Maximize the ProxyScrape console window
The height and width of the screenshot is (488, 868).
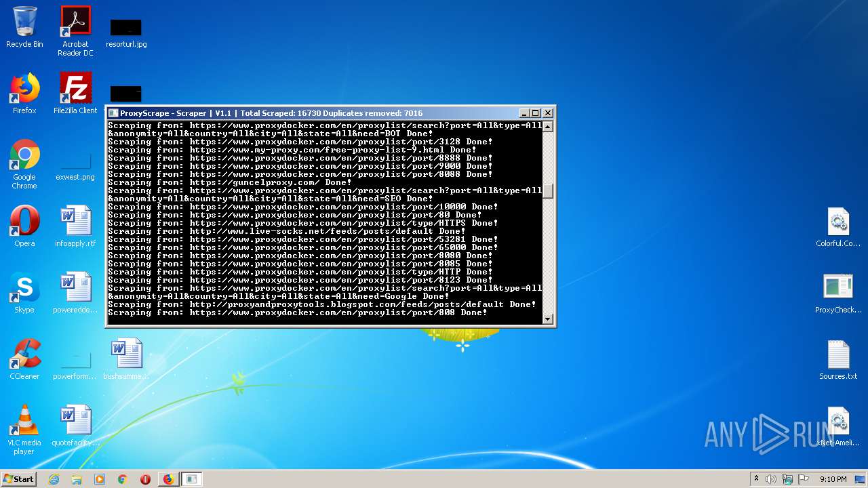click(535, 113)
